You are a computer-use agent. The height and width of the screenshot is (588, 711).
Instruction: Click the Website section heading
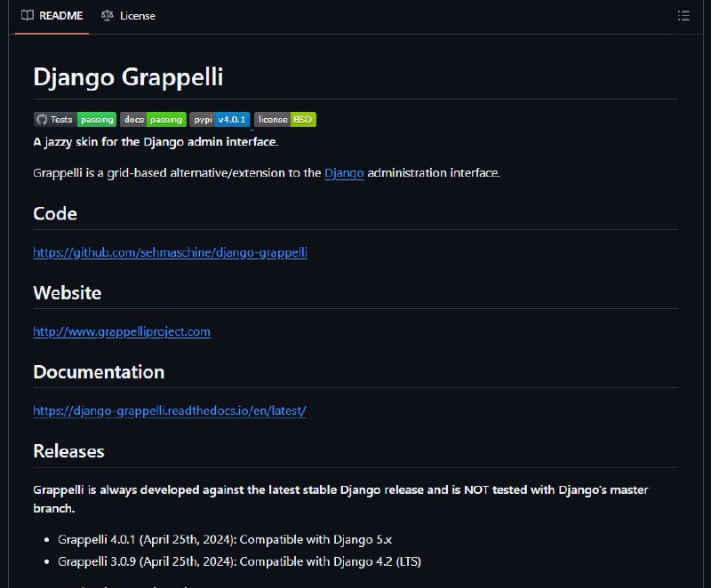click(x=68, y=292)
